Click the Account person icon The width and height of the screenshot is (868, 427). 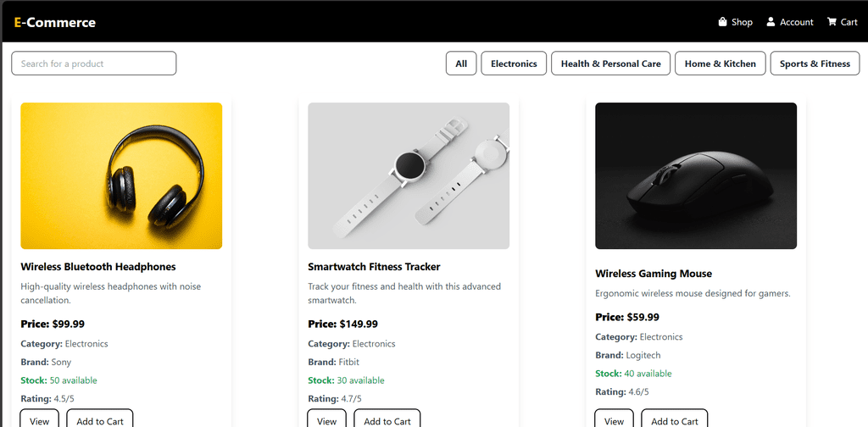pos(771,22)
